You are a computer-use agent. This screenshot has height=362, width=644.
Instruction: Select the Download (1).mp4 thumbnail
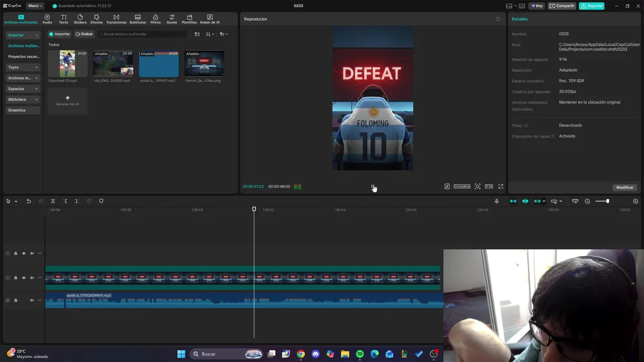pos(67,63)
